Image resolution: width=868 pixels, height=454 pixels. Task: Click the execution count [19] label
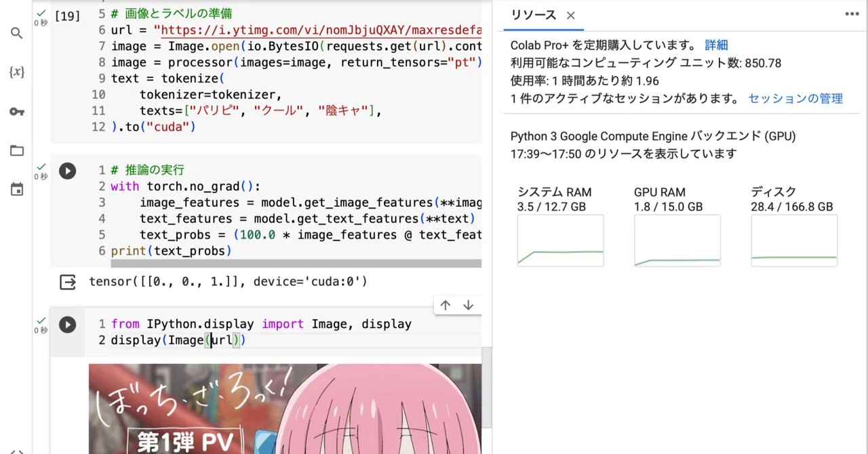(67, 16)
